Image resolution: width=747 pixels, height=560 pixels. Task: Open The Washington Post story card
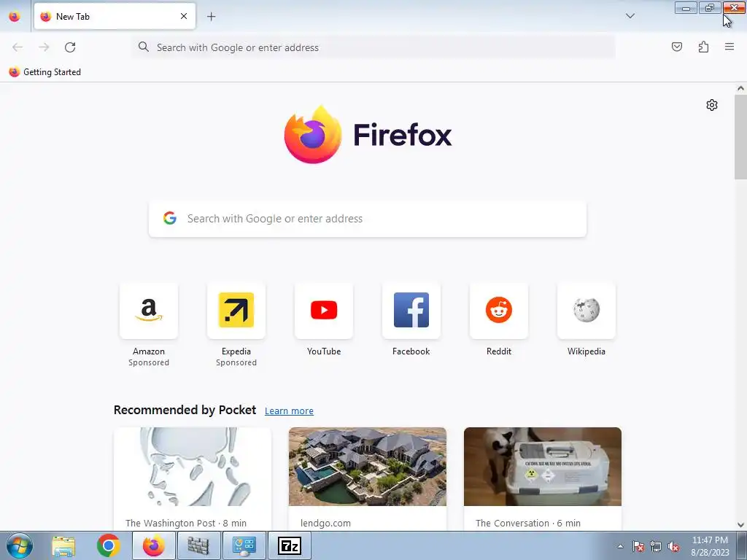pyautogui.click(x=193, y=478)
